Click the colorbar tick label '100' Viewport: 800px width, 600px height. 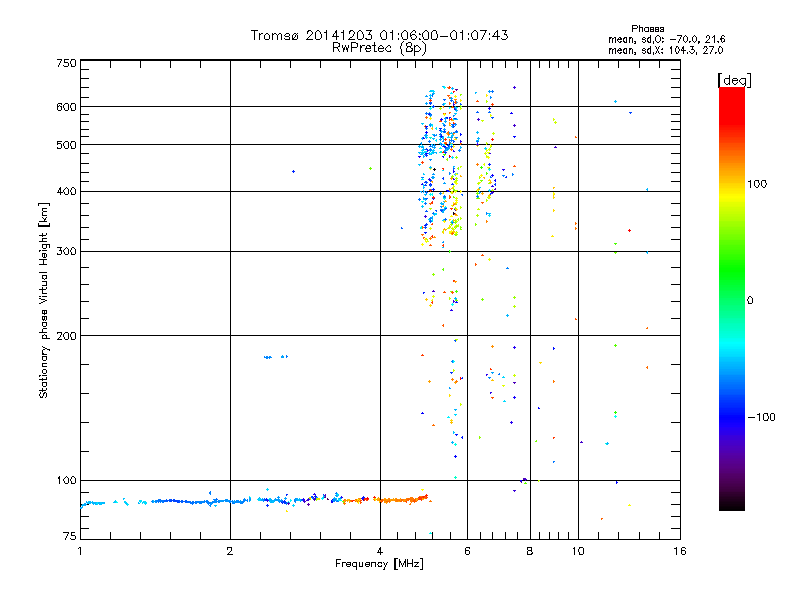coord(757,184)
